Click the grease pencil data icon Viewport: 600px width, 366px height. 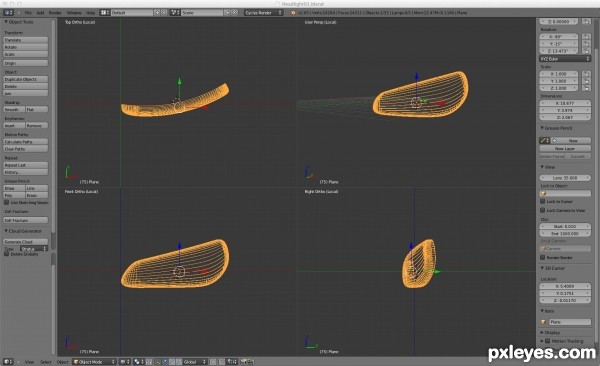click(545, 141)
